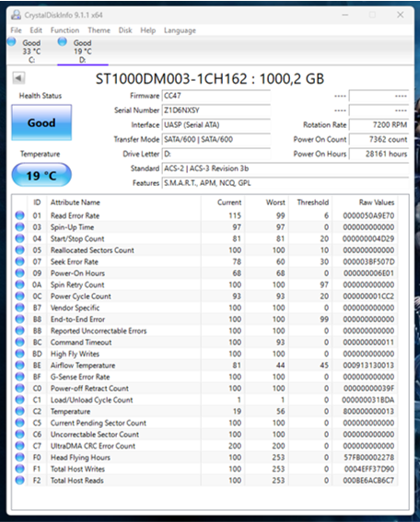Open the Theme menu
This screenshot has height=522, width=420.
click(x=99, y=30)
